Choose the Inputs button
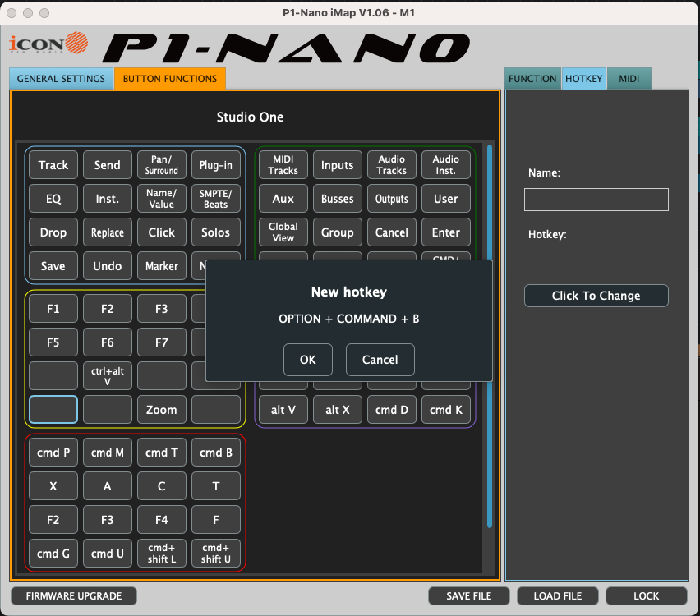This screenshot has height=616, width=700. pyautogui.click(x=337, y=165)
